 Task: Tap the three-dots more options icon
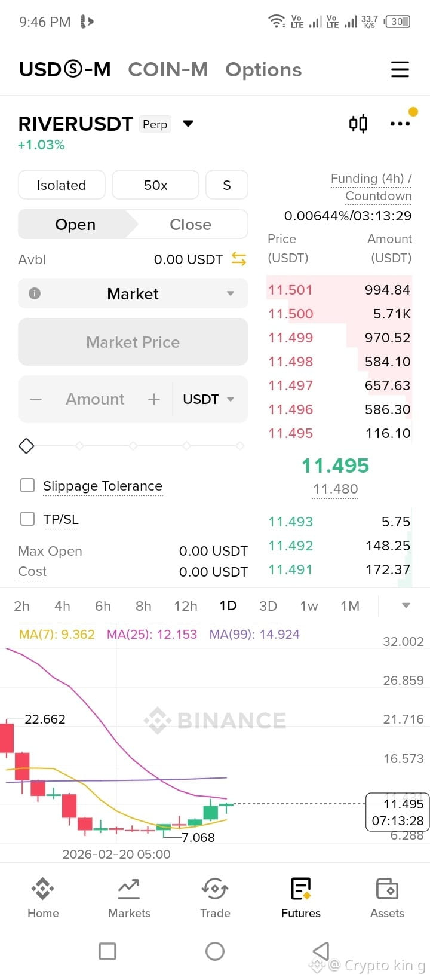[400, 124]
